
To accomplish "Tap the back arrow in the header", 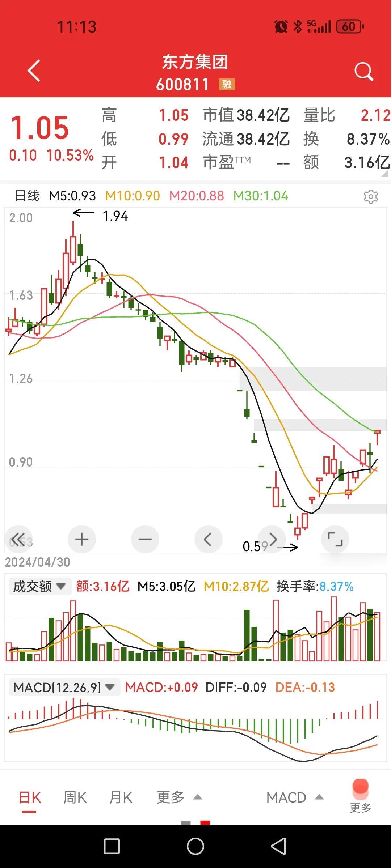I will click(x=34, y=71).
